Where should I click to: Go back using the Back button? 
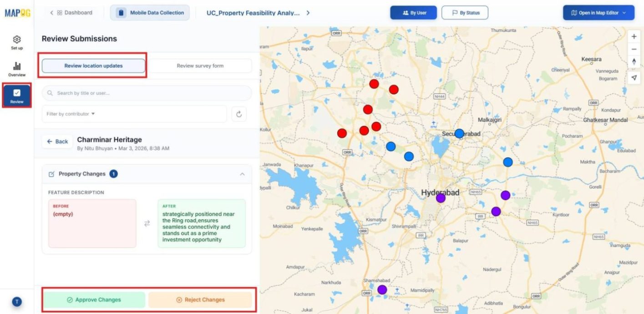[x=57, y=141]
